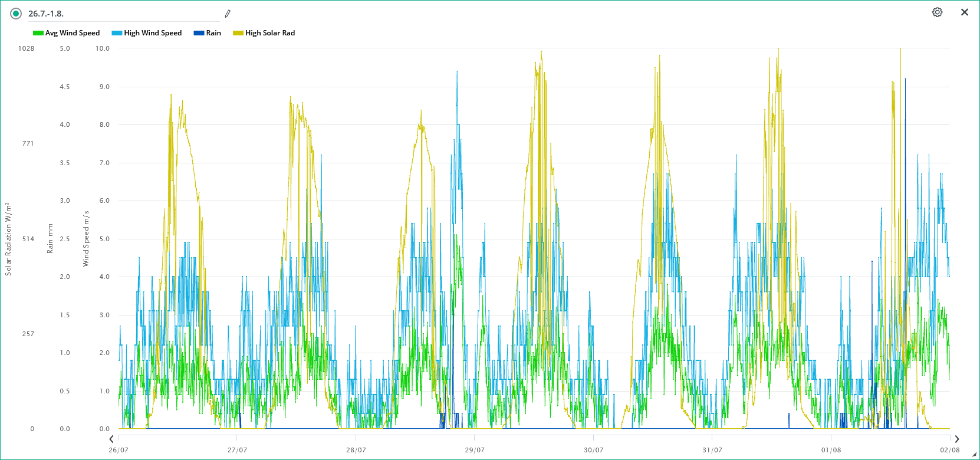The image size is (980, 460).
Task: Click the 02/08 date label at axis end
Action: (949, 450)
